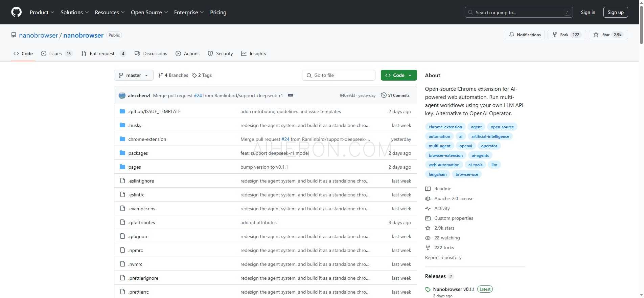The height and width of the screenshot is (298, 644).
Task: Open the .github/ISSUE_TEMPLATE folder icon
Action: tap(122, 111)
